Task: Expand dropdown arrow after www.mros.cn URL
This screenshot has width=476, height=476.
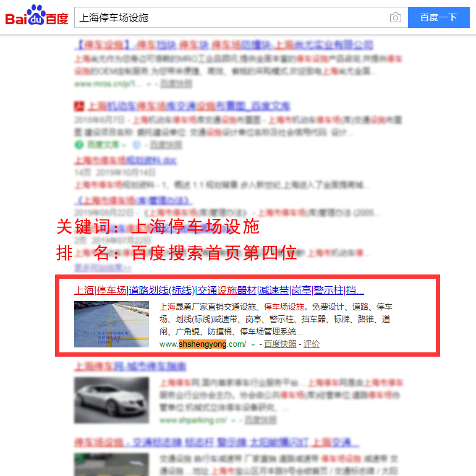Action: [149, 84]
